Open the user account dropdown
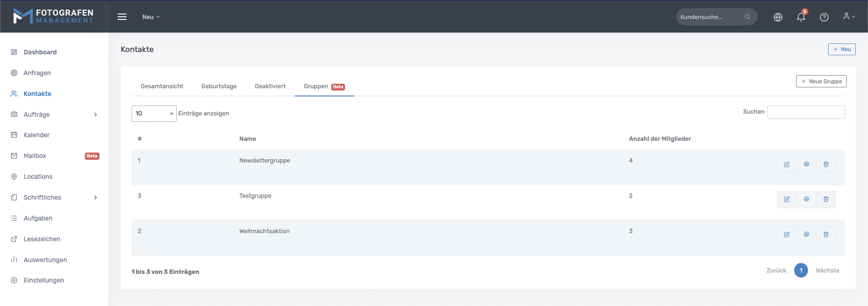This screenshot has width=868, height=306. [x=849, y=17]
